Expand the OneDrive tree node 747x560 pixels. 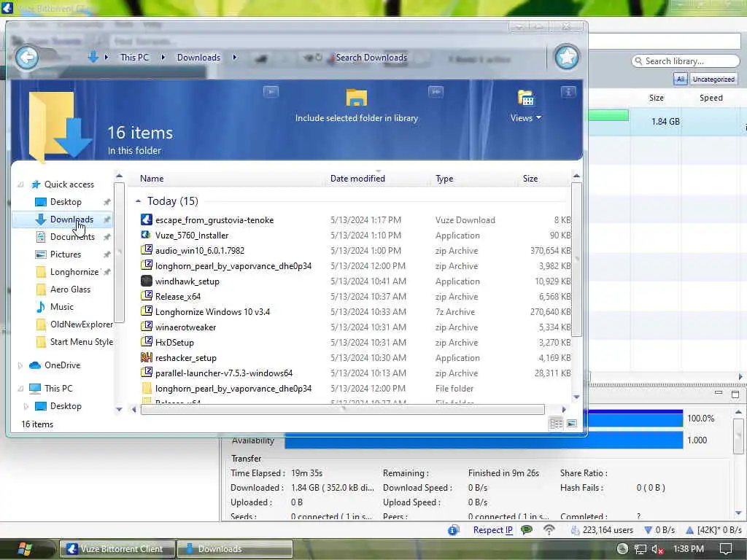coord(20,365)
